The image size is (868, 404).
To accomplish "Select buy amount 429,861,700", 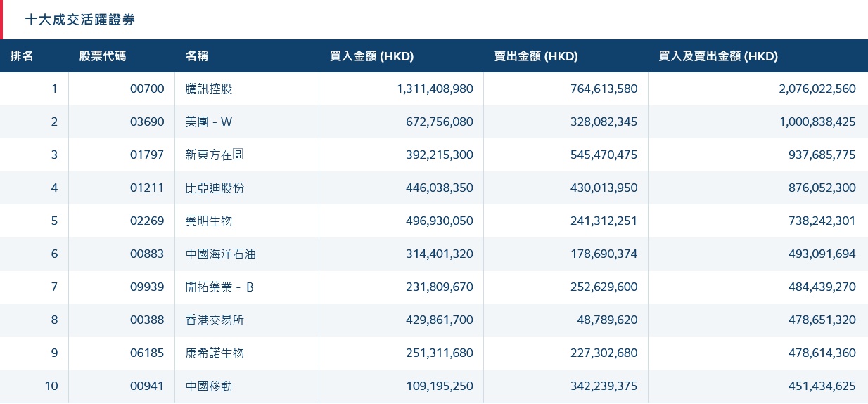I will click(440, 320).
